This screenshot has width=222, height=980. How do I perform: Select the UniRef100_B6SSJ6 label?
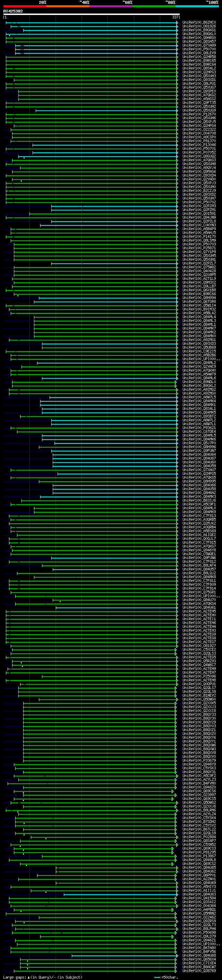click(x=199, y=501)
